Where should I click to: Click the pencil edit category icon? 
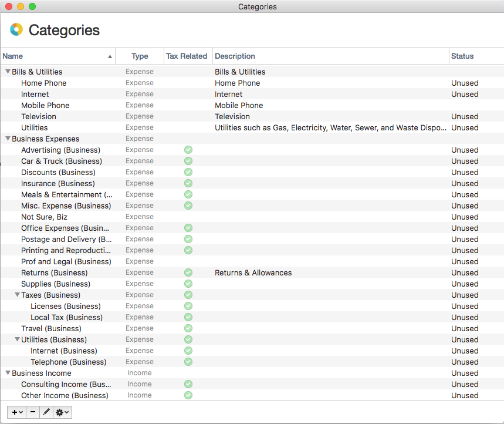pyautogui.click(x=46, y=412)
